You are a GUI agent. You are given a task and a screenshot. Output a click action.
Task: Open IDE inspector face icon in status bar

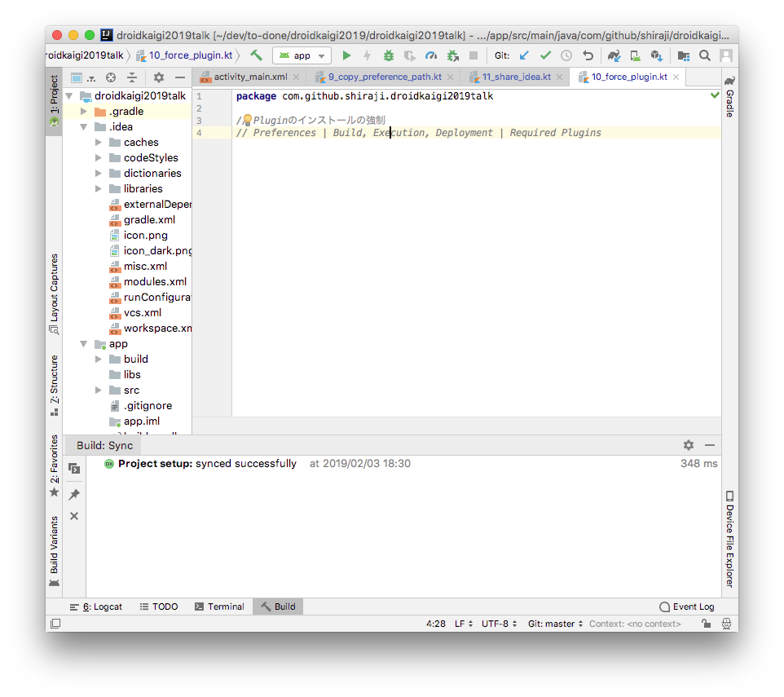(726, 624)
